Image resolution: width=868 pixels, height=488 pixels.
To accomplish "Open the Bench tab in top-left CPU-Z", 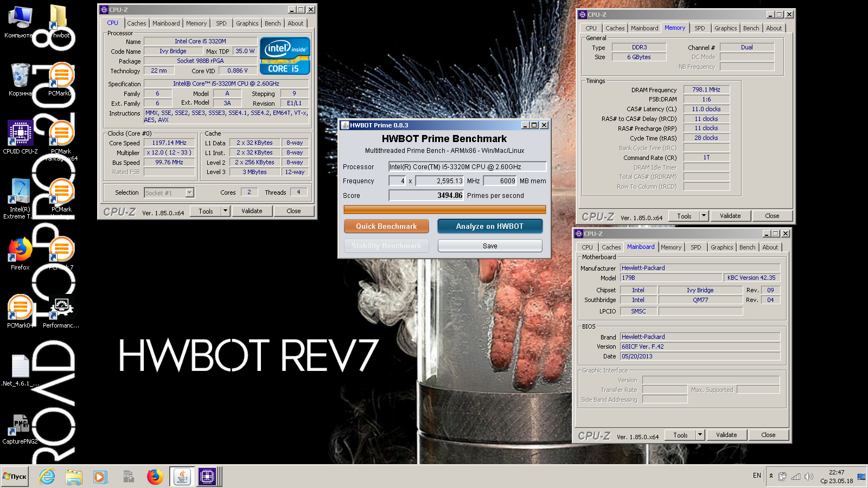I will click(273, 23).
